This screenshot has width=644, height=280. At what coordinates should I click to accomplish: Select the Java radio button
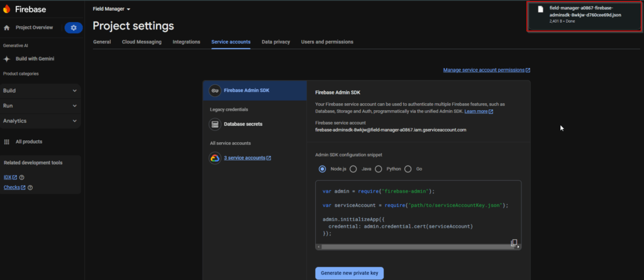click(353, 169)
